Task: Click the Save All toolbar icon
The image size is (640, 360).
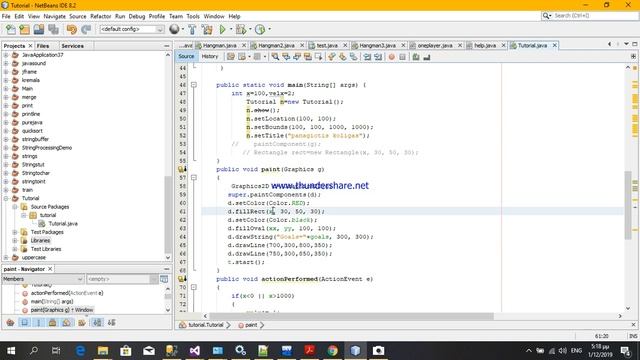Action: 53,29
